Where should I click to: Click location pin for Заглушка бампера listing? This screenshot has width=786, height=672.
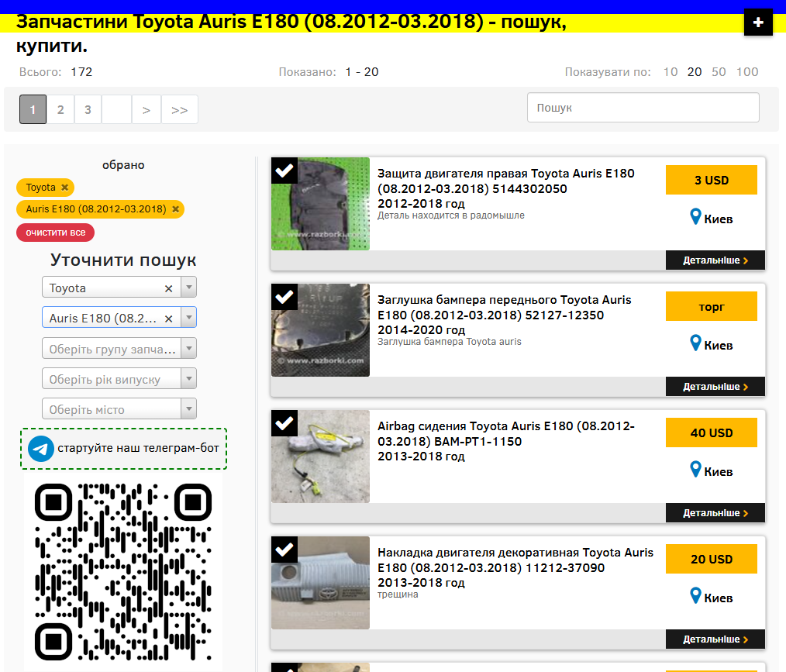click(x=695, y=343)
